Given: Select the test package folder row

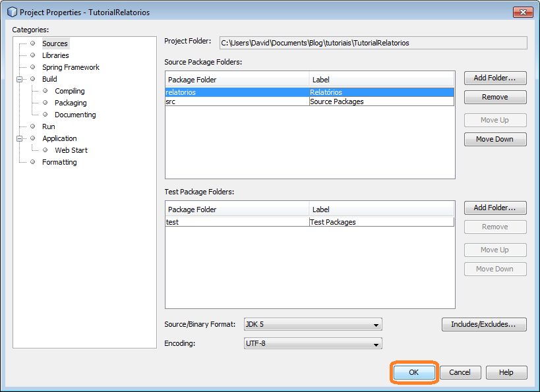Looking at the screenshot, I should point(237,222).
